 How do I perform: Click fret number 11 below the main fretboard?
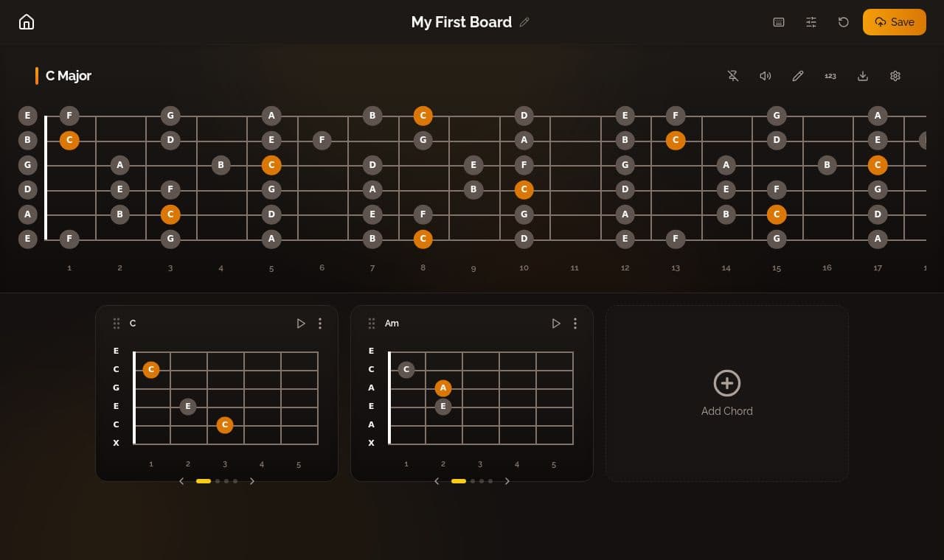575,268
